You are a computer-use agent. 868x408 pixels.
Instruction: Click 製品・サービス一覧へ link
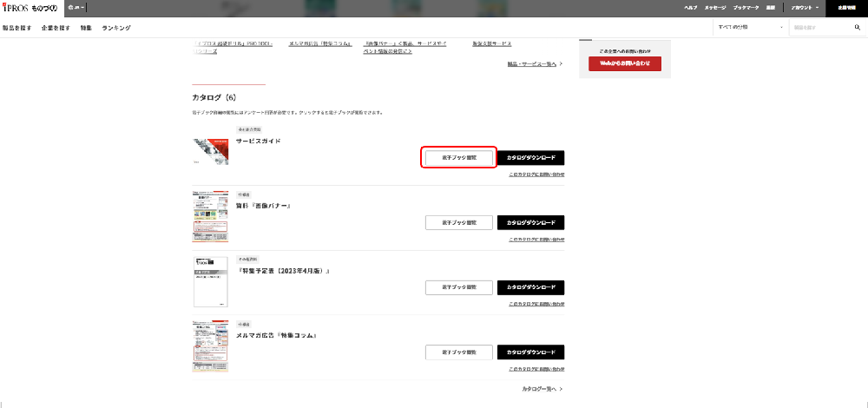point(534,63)
